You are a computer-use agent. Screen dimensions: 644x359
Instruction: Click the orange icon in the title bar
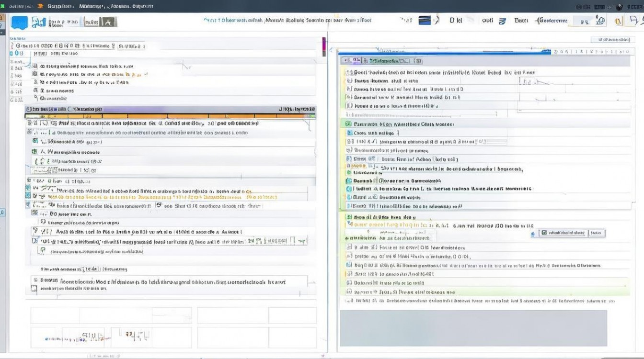click(40, 6)
